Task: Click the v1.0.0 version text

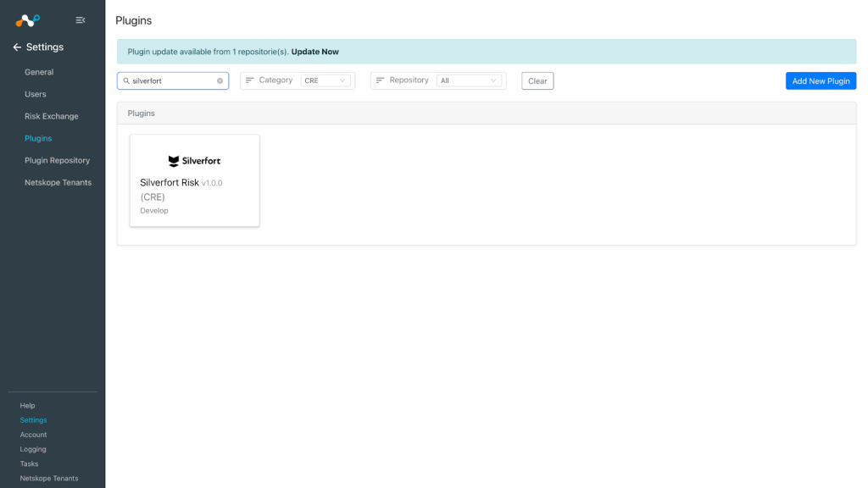Action: (x=212, y=183)
